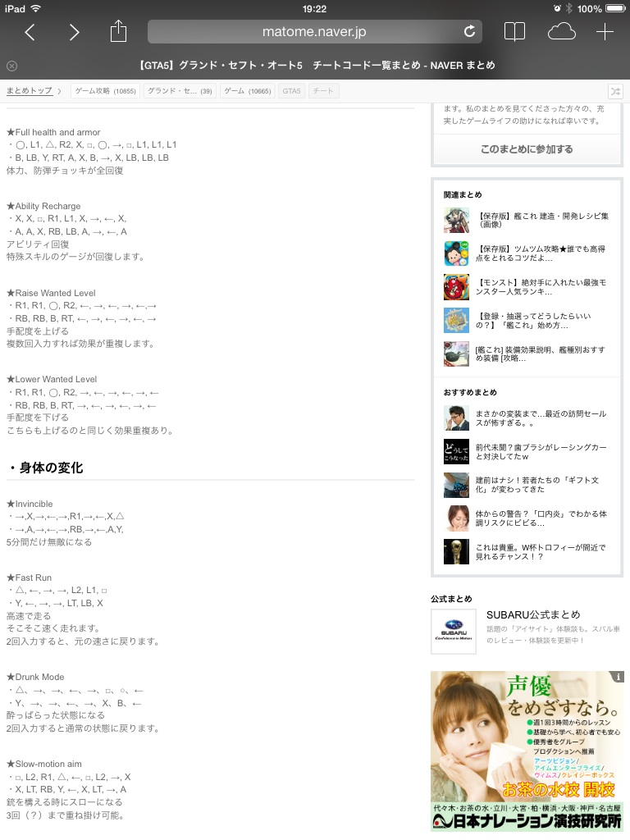Tap the ツムツム攻略 thumbnail image
This screenshot has width=630, height=840.
coord(456,253)
